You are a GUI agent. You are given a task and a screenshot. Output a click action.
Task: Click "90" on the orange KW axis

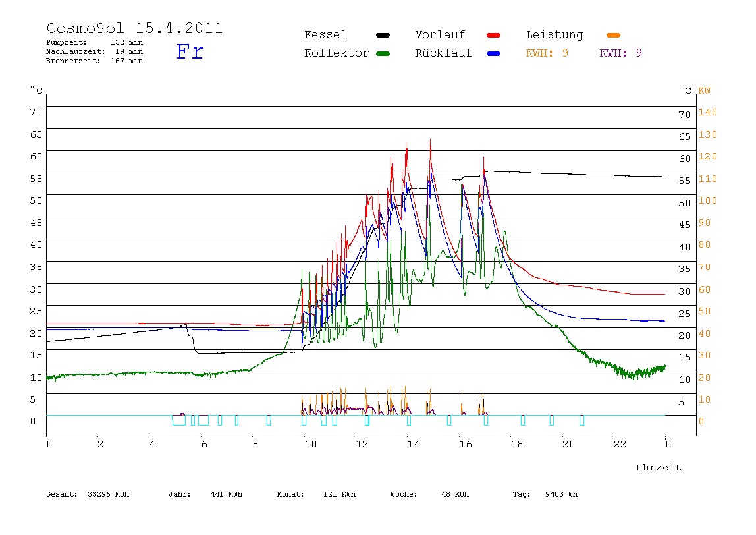coord(705,223)
